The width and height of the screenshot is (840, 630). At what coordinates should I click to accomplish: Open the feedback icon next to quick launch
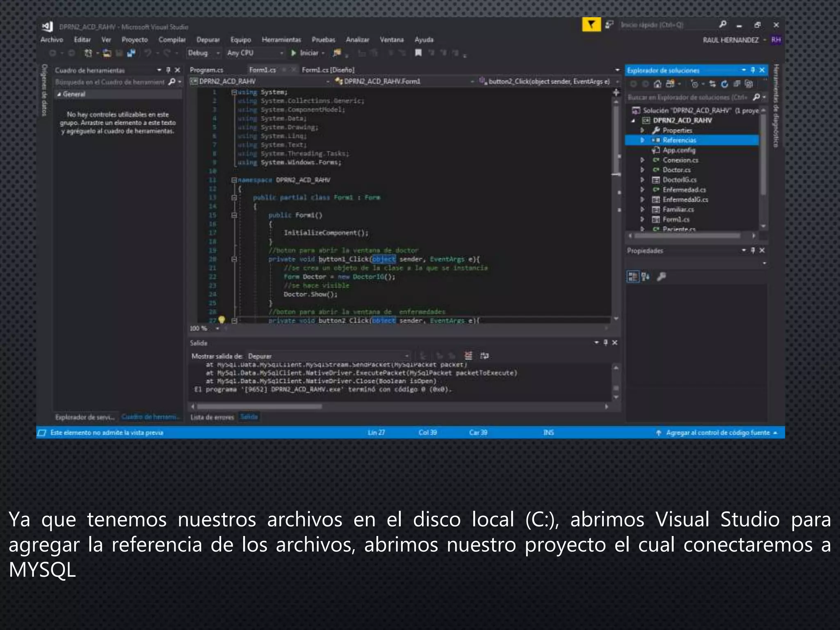[x=609, y=25]
